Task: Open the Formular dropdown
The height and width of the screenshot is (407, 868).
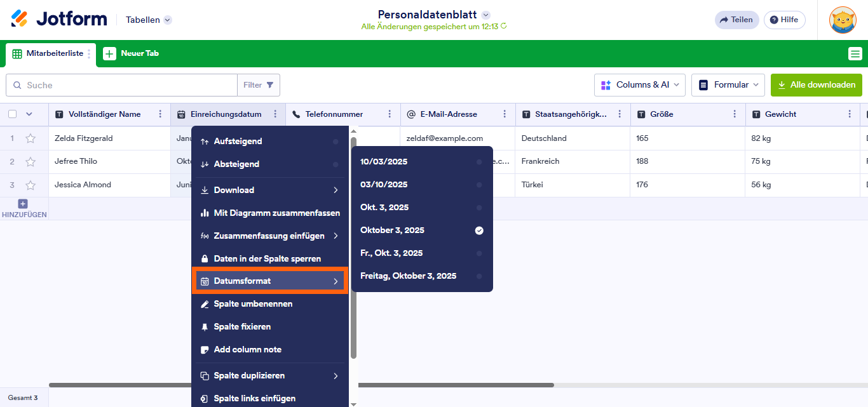Action: pos(728,84)
